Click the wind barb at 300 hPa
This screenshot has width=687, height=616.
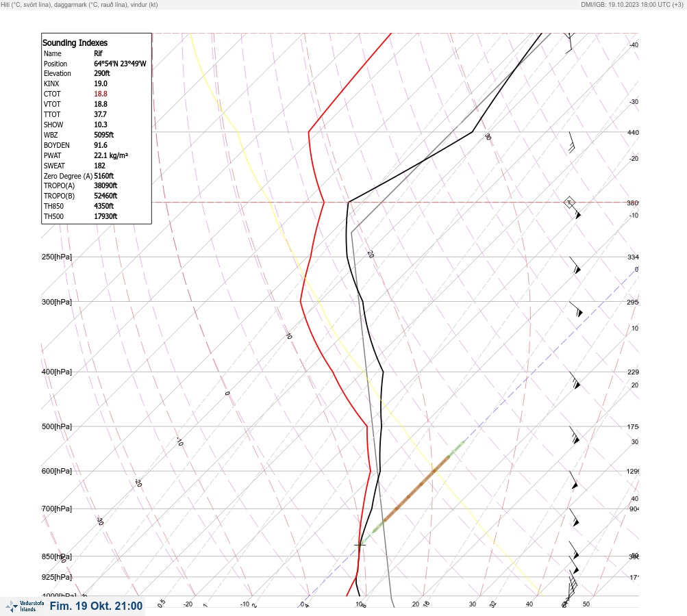pyautogui.click(x=576, y=309)
